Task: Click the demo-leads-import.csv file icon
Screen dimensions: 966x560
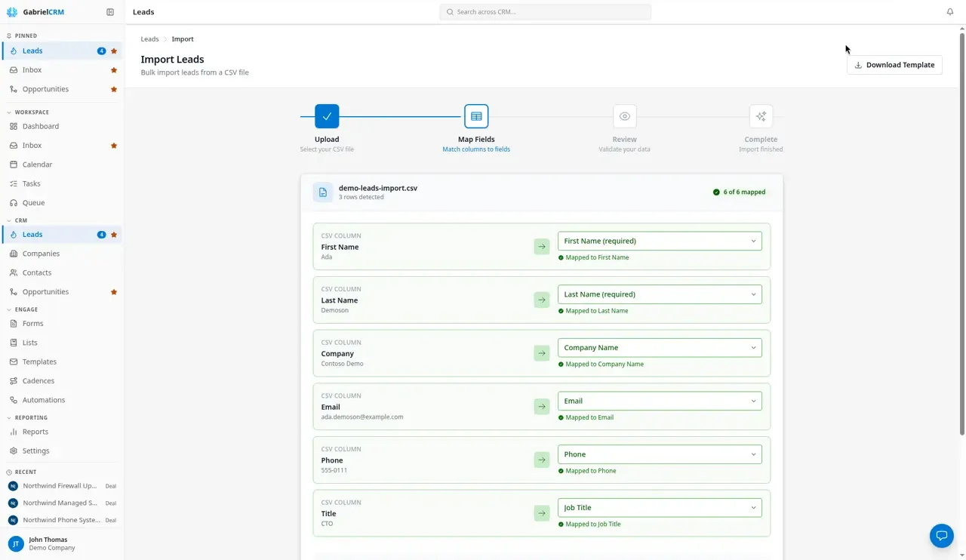Action: point(323,192)
